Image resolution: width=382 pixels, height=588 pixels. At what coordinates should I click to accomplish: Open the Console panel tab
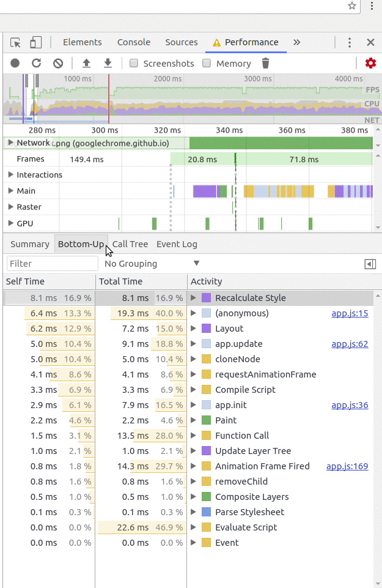pyautogui.click(x=134, y=42)
